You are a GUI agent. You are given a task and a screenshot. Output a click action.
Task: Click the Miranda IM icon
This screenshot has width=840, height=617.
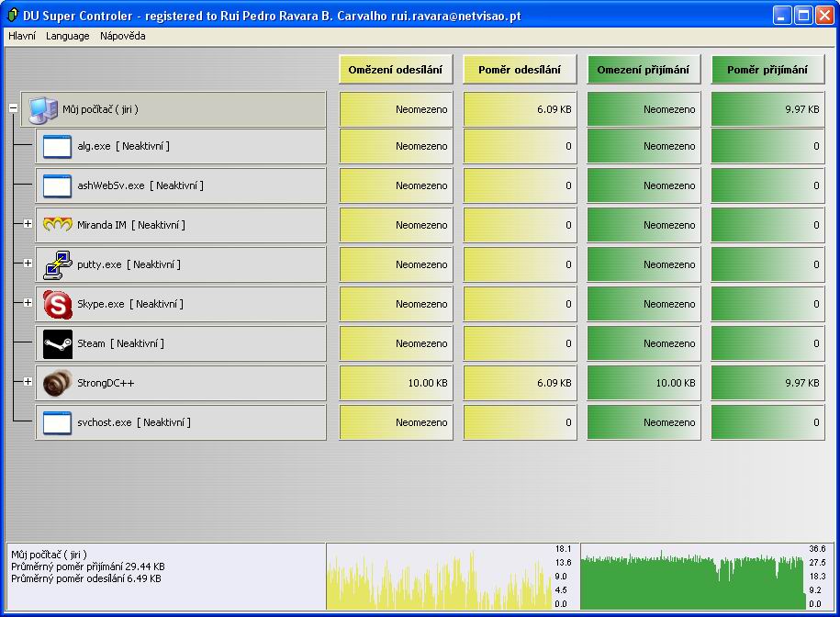coord(57,224)
